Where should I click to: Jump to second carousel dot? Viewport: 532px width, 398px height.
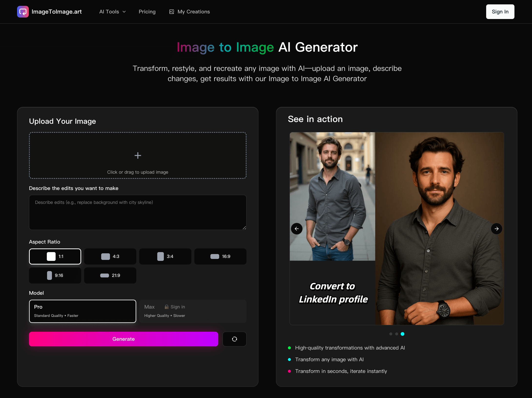(x=397, y=334)
